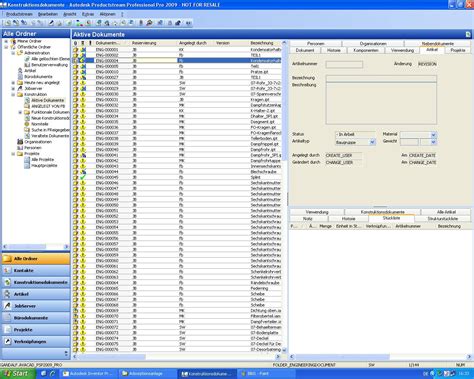Click the Verknüpfungen icon in navigation pane
Viewport: 474px width, 379px height.
pyautogui.click(x=8, y=341)
